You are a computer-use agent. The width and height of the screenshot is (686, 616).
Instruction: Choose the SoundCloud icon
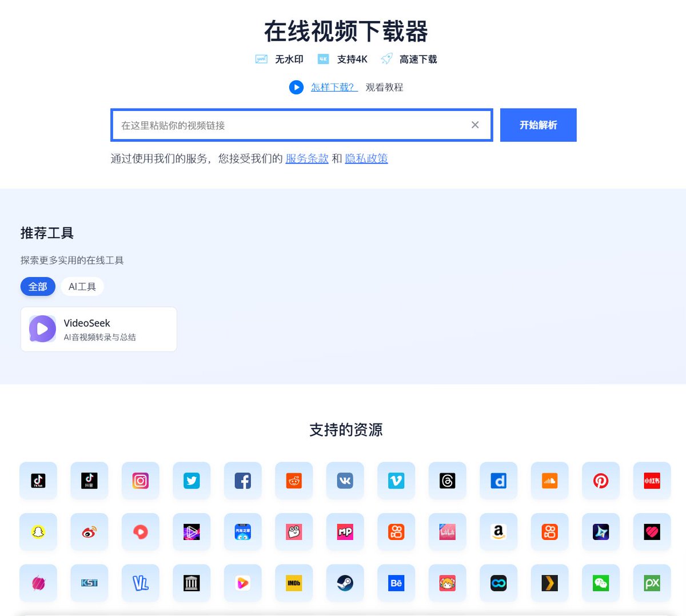tap(550, 480)
